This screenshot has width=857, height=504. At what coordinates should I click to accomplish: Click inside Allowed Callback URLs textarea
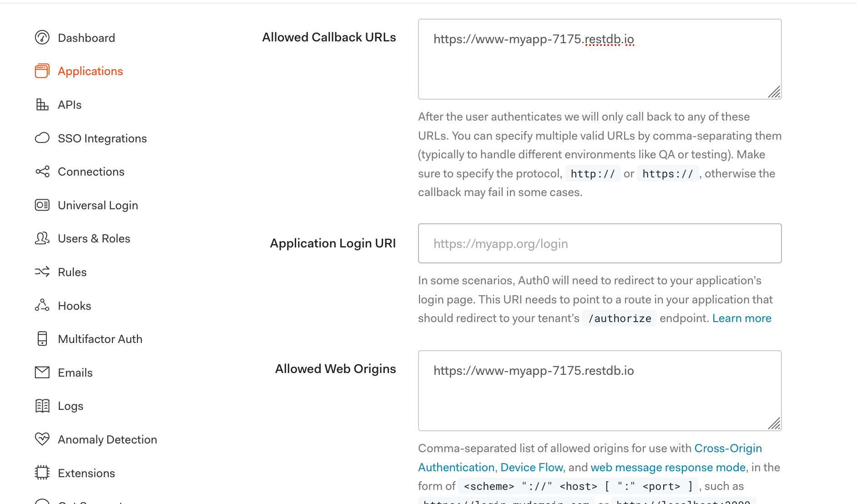(600, 59)
